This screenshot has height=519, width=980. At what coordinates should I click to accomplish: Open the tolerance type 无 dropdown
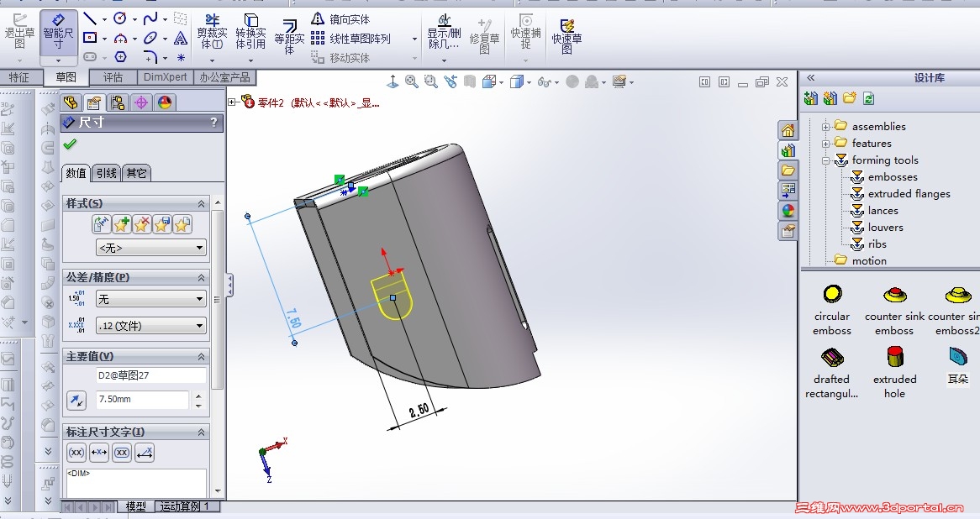[x=150, y=299]
